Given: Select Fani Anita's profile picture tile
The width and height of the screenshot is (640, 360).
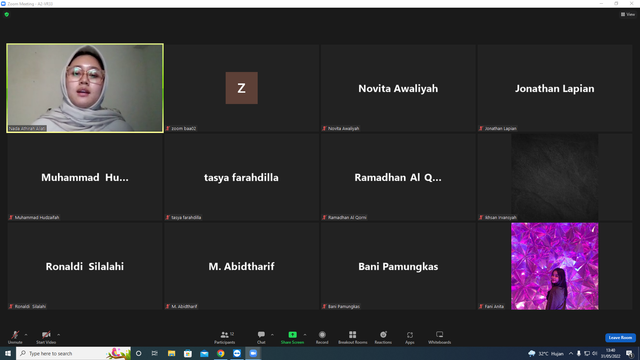Looking at the screenshot, I should point(555,266).
